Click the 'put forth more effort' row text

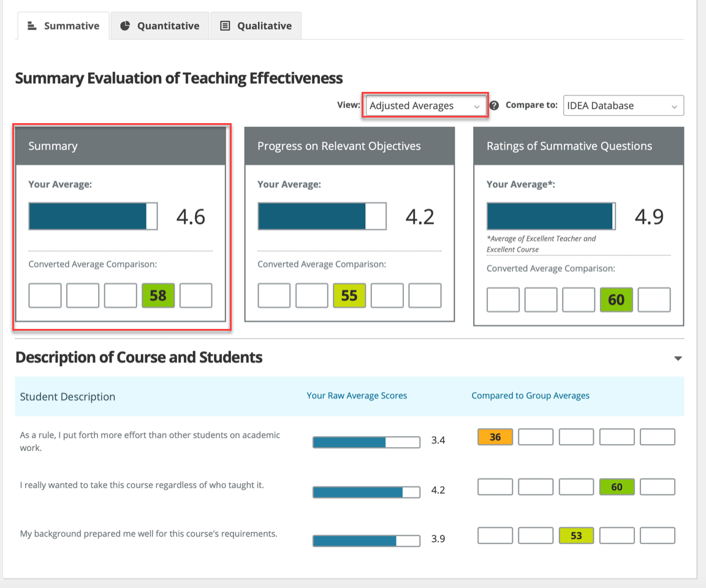(x=150, y=442)
